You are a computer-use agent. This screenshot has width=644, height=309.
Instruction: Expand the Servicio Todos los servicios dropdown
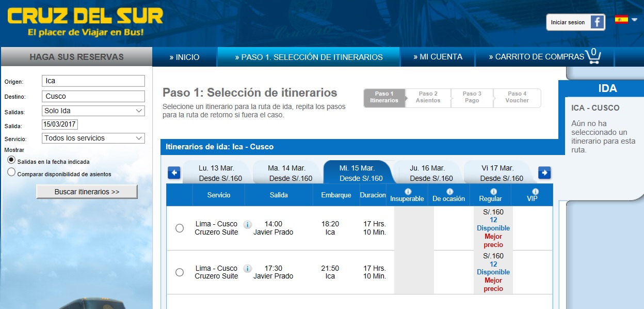click(x=93, y=138)
